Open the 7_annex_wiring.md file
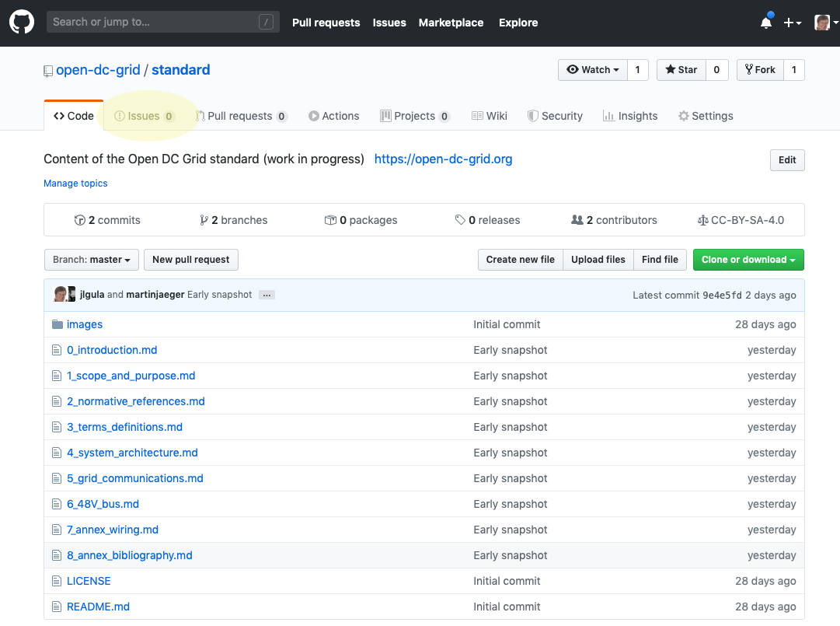Viewport: 840px width, 626px height. (113, 530)
